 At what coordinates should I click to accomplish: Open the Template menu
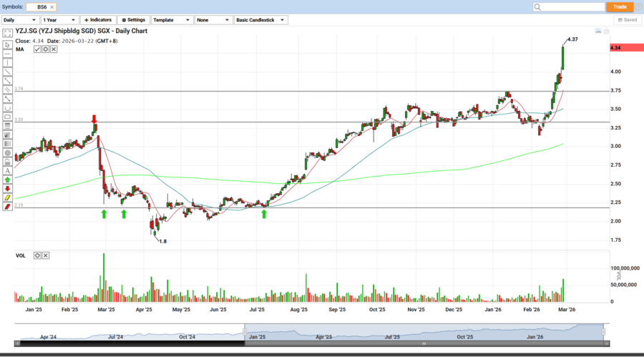click(171, 20)
